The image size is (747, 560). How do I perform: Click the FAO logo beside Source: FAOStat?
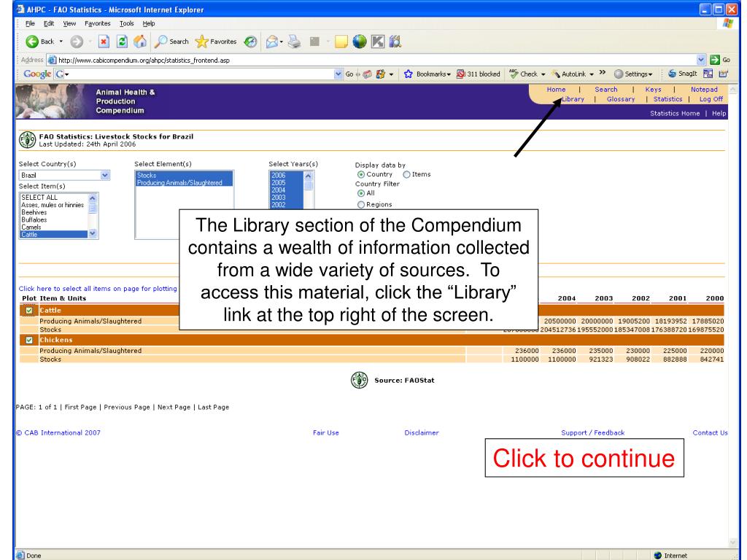pos(359,380)
